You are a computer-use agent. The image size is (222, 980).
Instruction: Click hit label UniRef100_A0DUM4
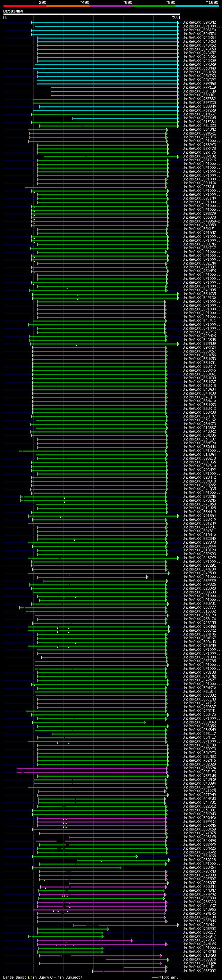(x=199, y=886)
